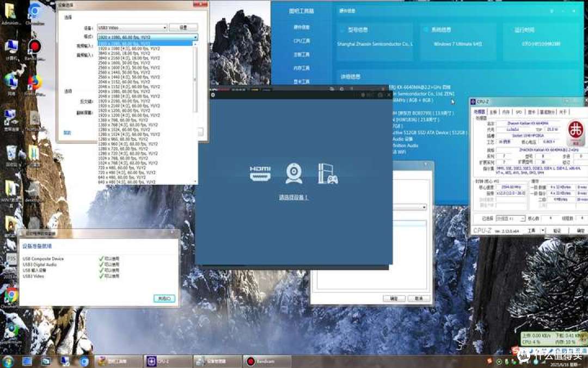Click 'USB3 Video' in the device ready dialog

pyautogui.click(x=33, y=276)
